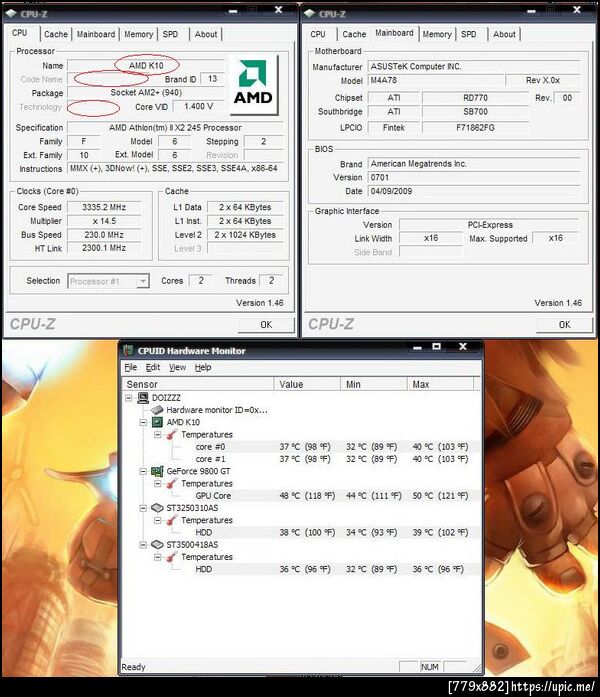The width and height of the screenshot is (600, 697).
Task: Click the 1.400 V Core VID field
Action: pos(198,106)
